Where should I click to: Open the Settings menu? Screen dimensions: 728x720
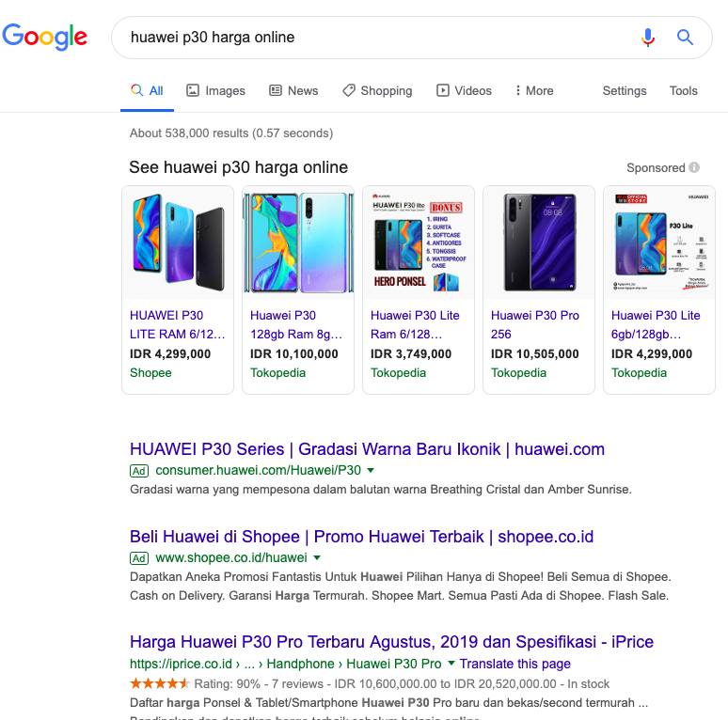coord(625,90)
